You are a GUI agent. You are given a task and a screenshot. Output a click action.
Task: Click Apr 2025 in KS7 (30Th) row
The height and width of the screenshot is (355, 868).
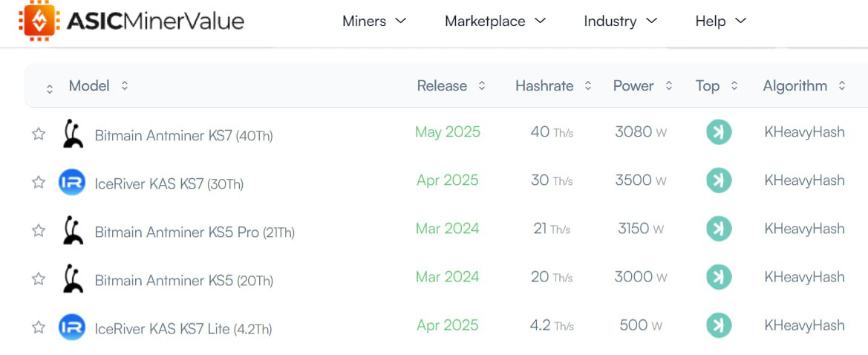pos(448,180)
